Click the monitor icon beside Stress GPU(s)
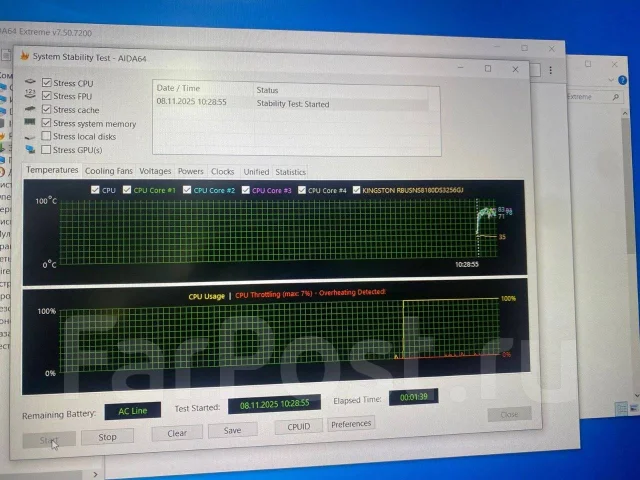640x480 pixels. coord(30,149)
